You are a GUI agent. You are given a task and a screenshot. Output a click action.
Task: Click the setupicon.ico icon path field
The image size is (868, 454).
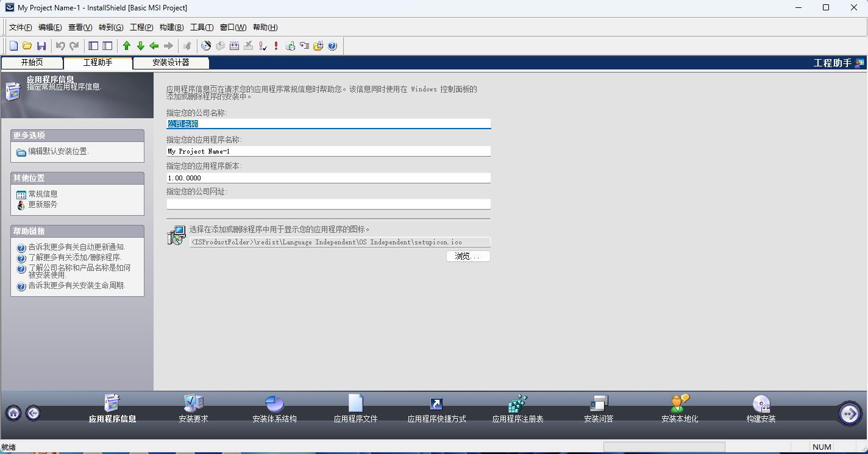click(x=340, y=242)
